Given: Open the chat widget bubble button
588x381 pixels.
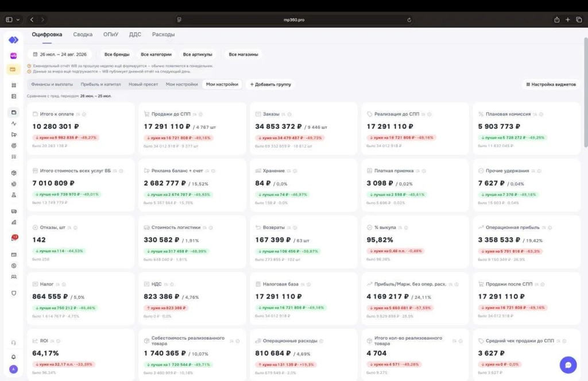Looking at the screenshot, I should click(x=568, y=365).
